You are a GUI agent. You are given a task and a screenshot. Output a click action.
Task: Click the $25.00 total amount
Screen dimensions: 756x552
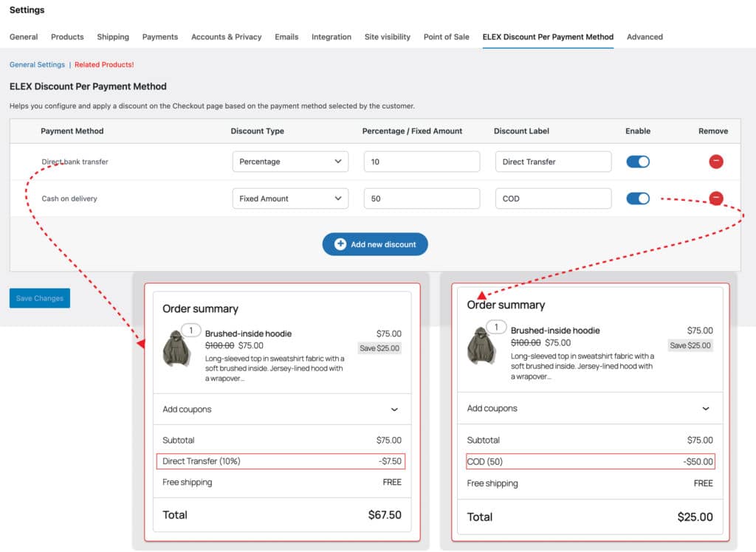click(x=695, y=517)
